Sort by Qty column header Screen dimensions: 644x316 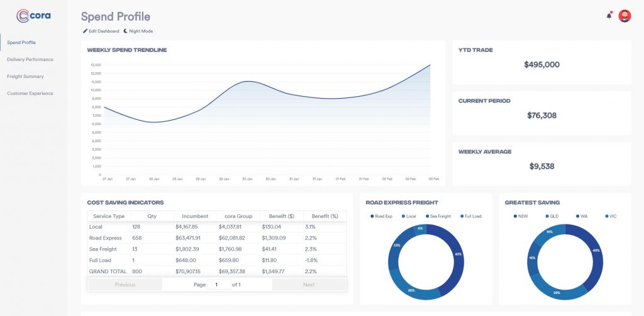click(x=152, y=216)
